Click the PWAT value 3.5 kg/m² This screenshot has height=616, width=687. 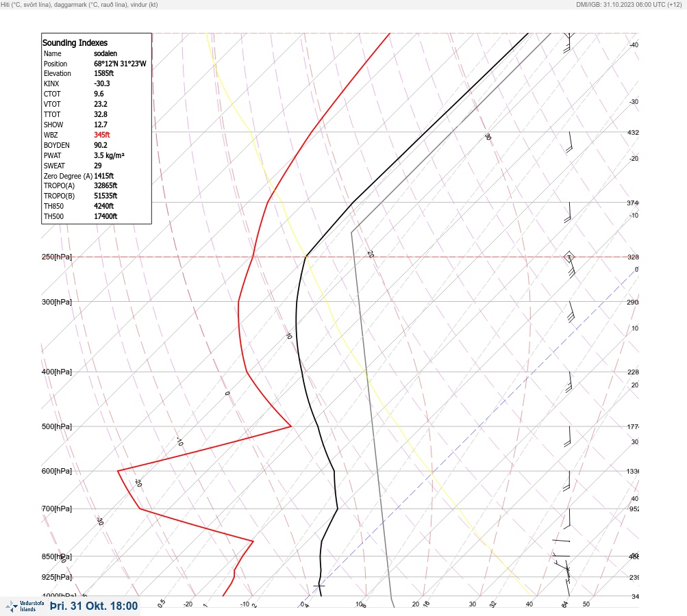pos(109,155)
